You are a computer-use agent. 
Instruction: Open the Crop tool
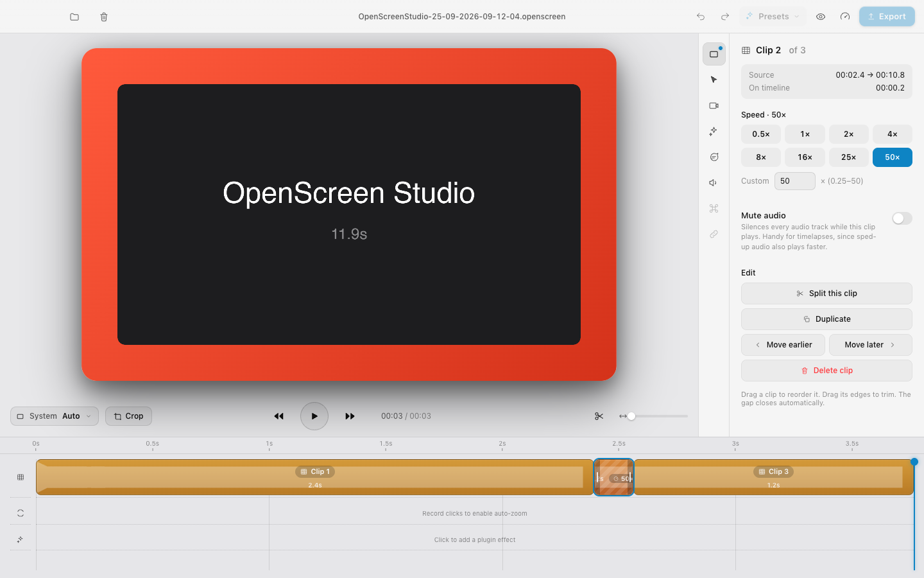coord(128,416)
